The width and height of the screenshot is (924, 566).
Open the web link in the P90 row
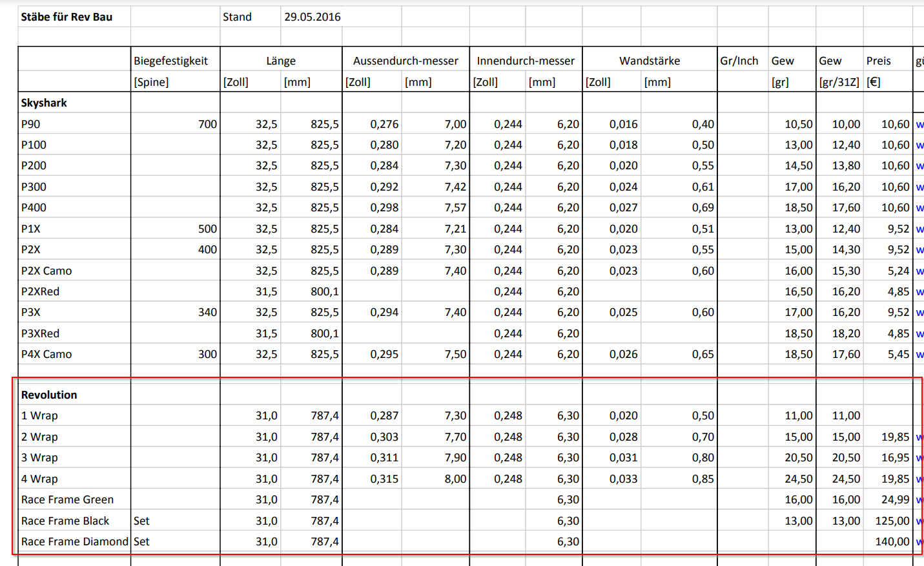[919, 124]
